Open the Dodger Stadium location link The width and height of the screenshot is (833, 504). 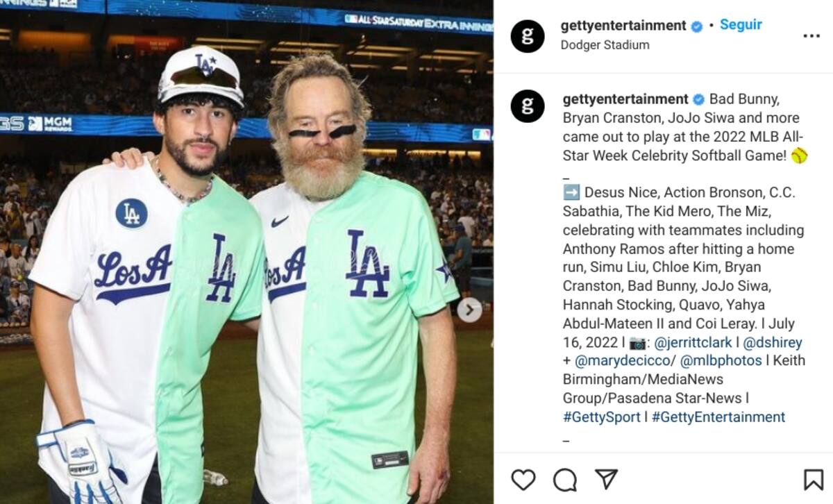(605, 45)
